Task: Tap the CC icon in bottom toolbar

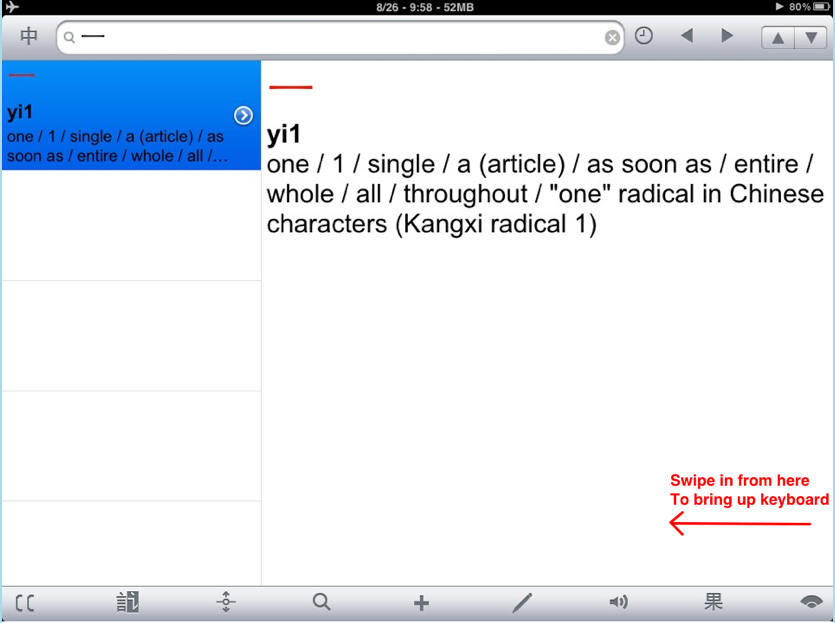Action: pyautogui.click(x=24, y=603)
